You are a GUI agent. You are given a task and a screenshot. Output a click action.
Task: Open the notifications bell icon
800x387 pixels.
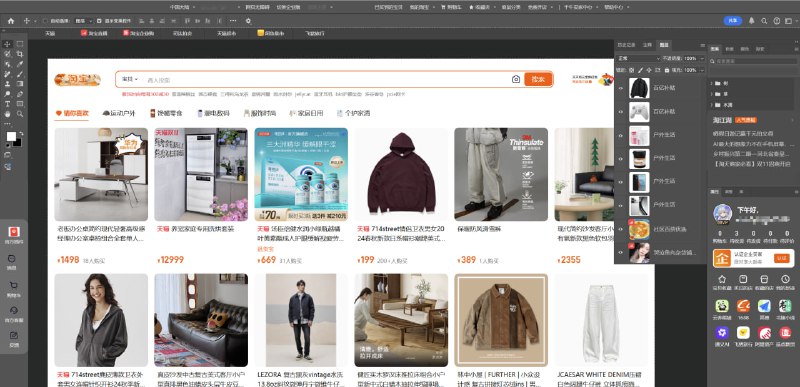pos(752,21)
